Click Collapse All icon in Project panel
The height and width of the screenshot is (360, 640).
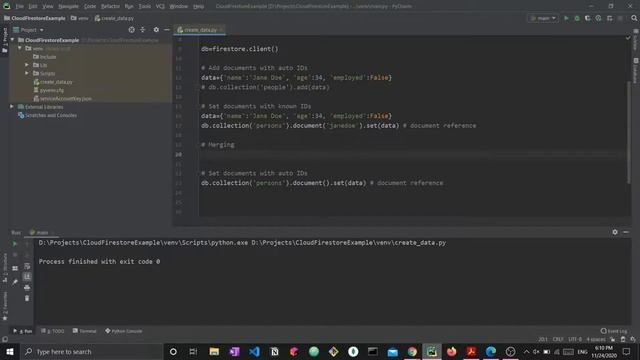click(142, 30)
